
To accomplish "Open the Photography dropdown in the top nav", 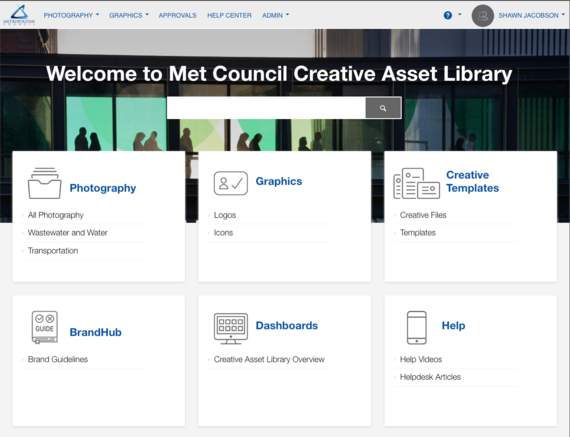I will [71, 15].
